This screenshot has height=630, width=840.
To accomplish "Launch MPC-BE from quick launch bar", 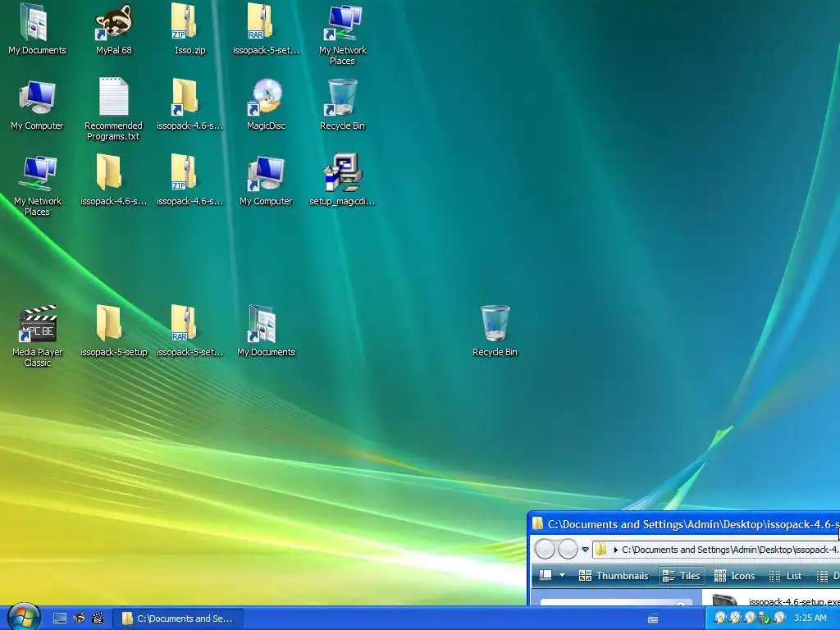I will (x=98, y=619).
